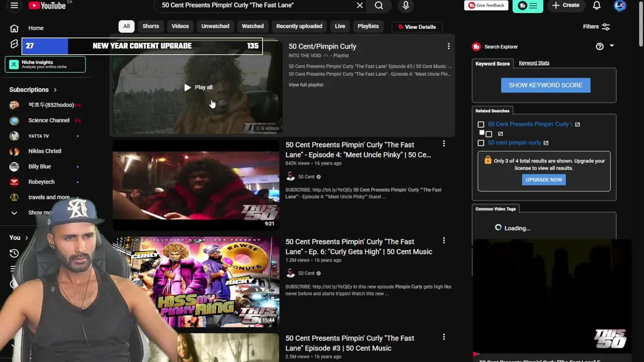The height and width of the screenshot is (362, 644).
Task: Open the History clock icon in the sidebar
Action: point(14,253)
